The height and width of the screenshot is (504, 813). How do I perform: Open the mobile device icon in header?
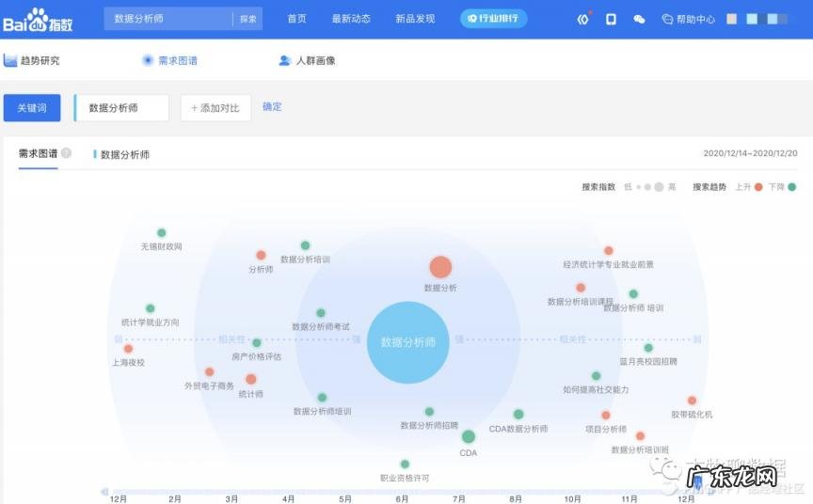pos(611,19)
